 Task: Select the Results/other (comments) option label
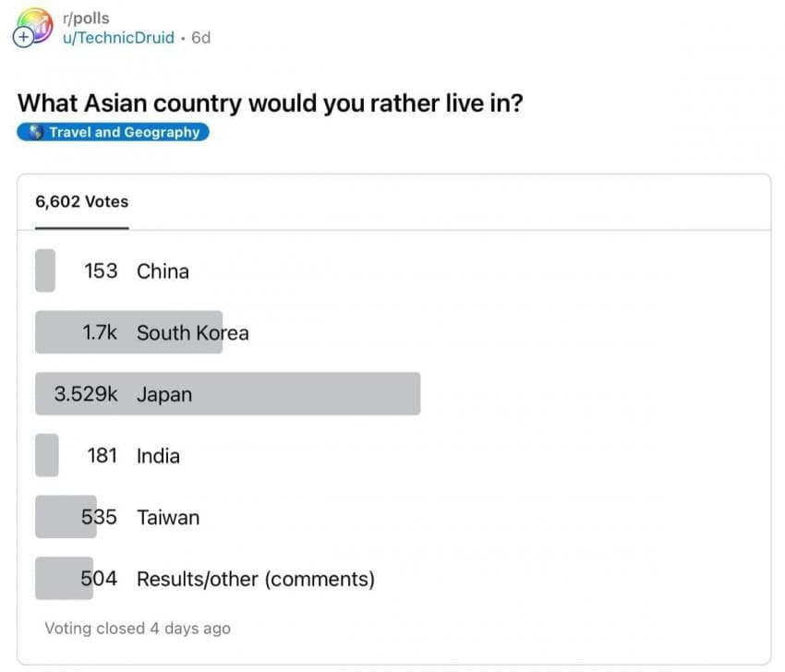[x=256, y=580]
